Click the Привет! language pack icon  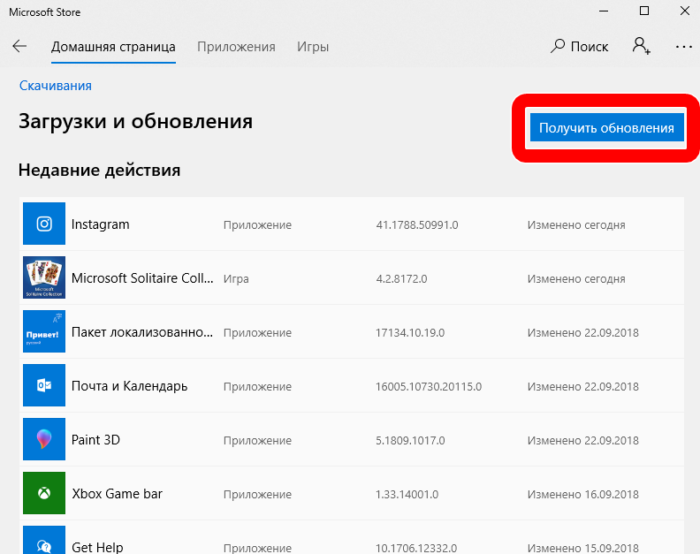tap(44, 331)
